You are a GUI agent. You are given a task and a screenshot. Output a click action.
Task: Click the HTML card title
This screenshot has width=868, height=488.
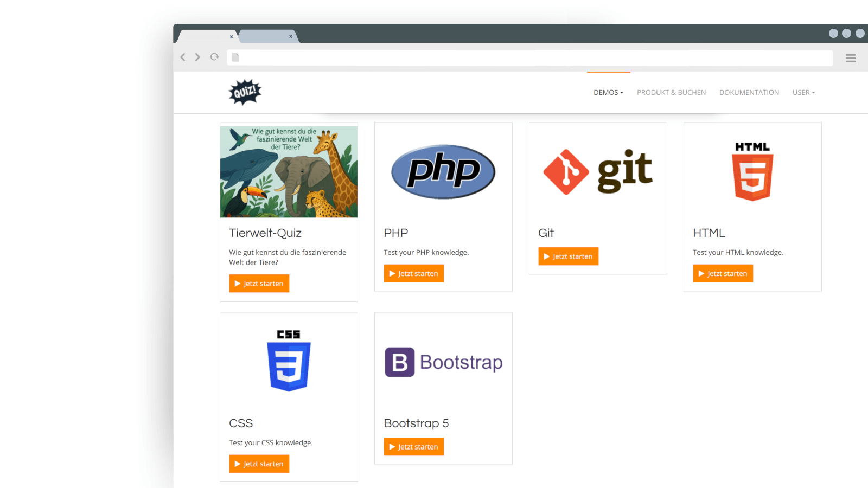tap(709, 233)
